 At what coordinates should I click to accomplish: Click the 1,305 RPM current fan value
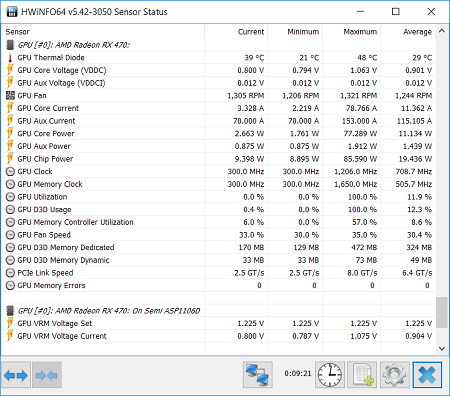[x=246, y=96]
